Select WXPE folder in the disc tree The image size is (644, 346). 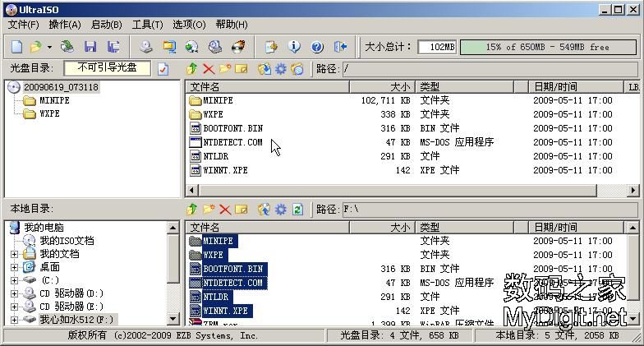49,113
